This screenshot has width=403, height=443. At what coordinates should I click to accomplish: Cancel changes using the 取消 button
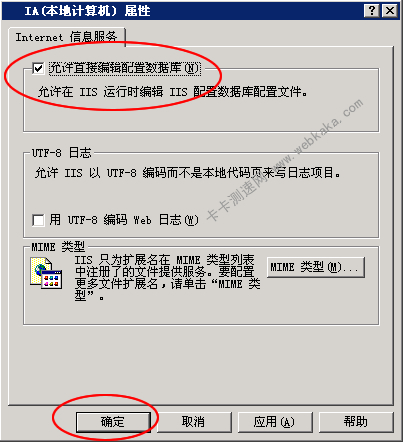point(193,422)
